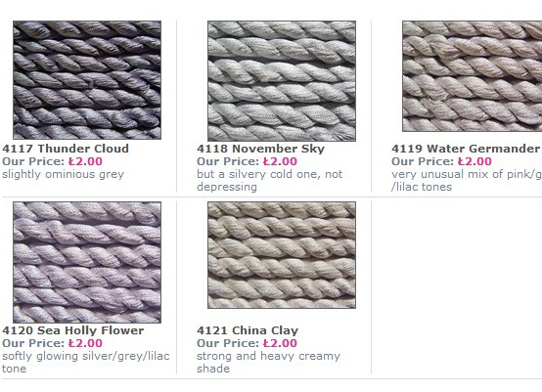Open the Sea Holly Flower thread thumbnail
Screen dimensions: 542x392
click(87, 263)
